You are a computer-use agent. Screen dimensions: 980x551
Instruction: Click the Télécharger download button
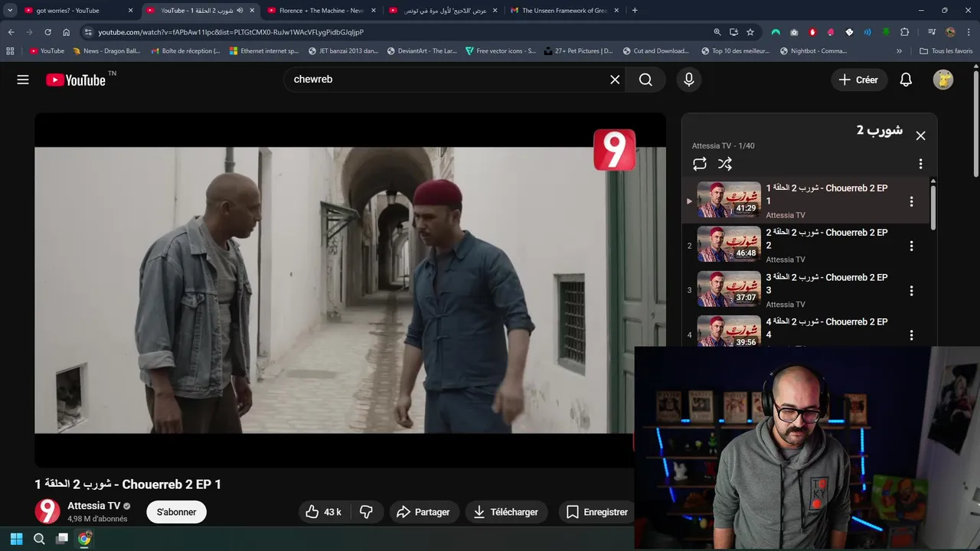(506, 512)
